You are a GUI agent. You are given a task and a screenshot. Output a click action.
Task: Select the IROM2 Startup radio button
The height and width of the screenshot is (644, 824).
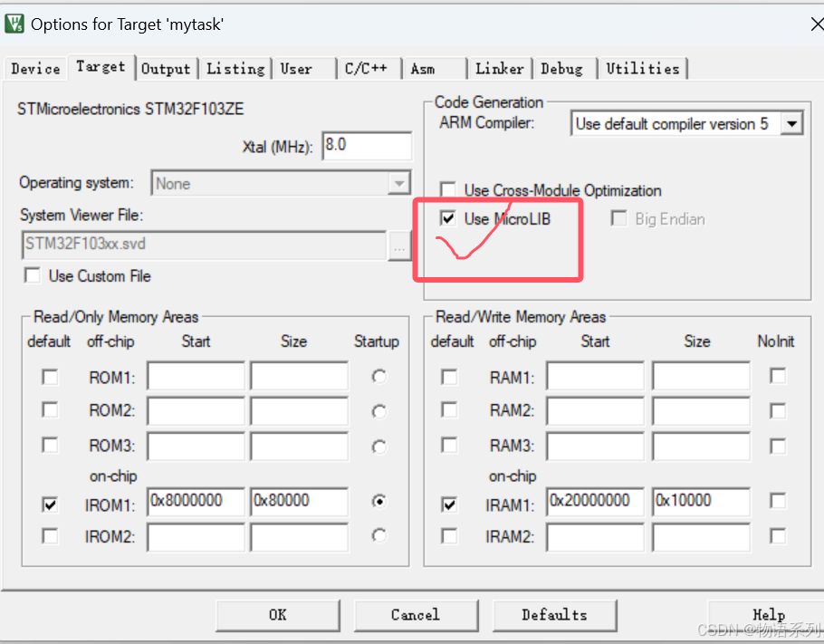378,535
